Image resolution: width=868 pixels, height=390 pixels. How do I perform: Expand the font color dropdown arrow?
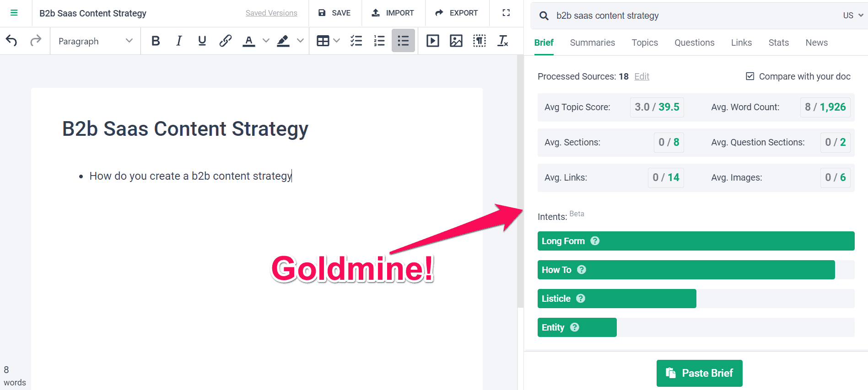(266, 41)
